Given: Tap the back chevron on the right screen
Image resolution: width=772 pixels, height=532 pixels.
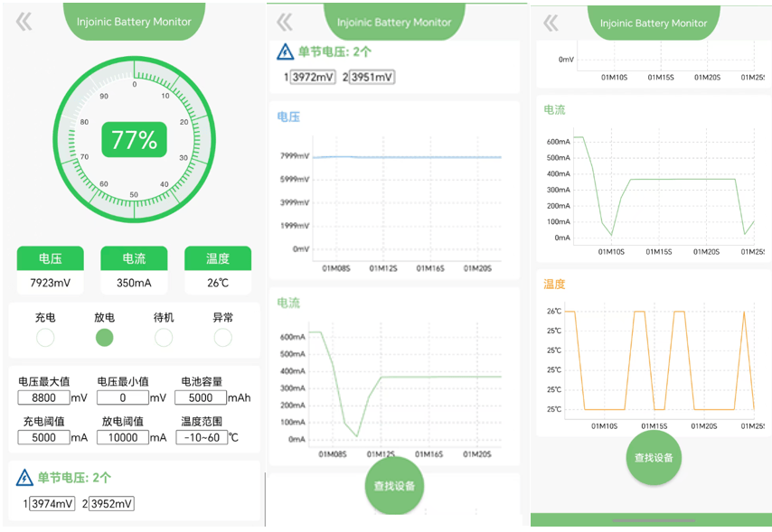Looking at the screenshot, I should 551,23.
